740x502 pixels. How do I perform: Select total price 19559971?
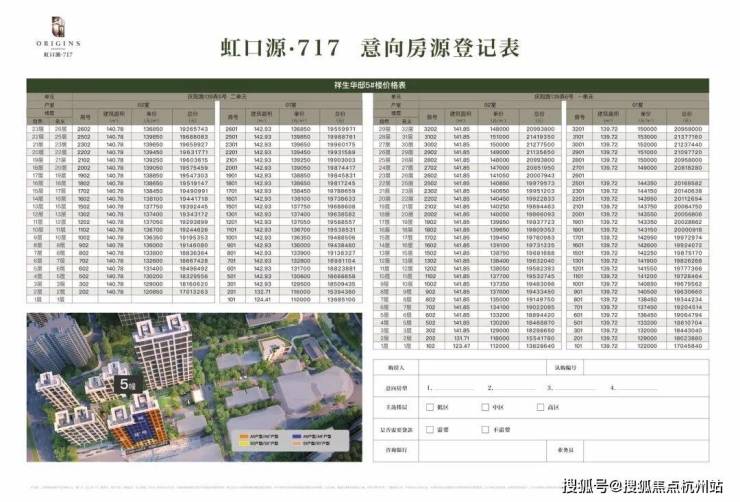coord(341,129)
